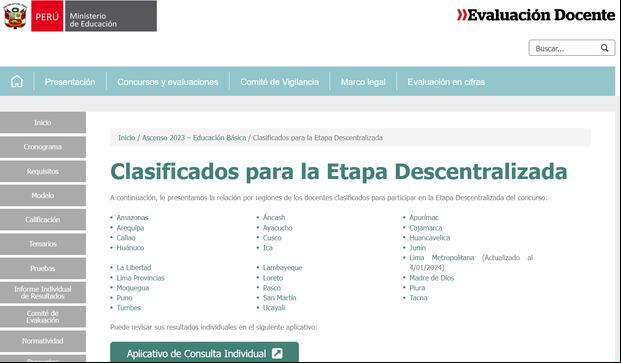The height and width of the screenshot is (363, 621).
Task: Click Inicio in the breadcrumb
Action: click(x=127, y=138)
